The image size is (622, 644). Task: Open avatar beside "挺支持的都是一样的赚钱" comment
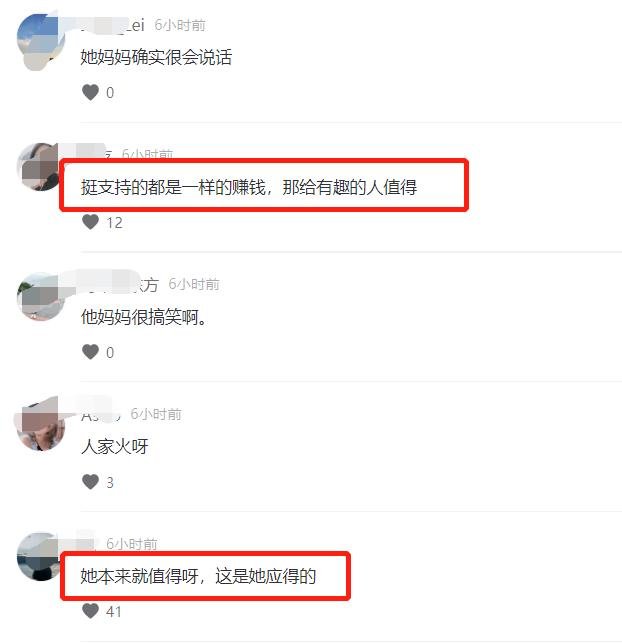click(39, 167)
